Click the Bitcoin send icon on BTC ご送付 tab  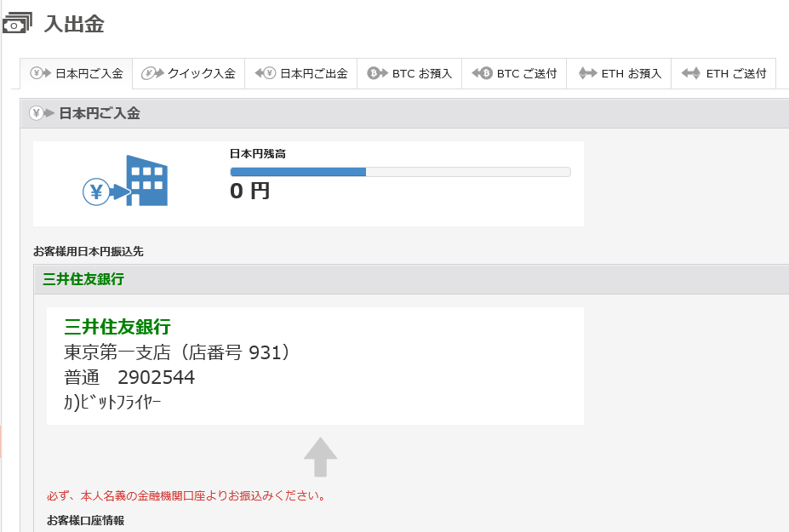click(482, 73)
